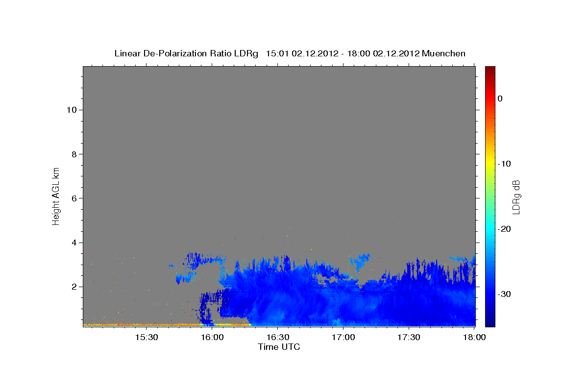Click the plot title "Linear De-Polarization Ratio LDRg"
This screenshot has height=392, width=588.
[x=186, y=53]
